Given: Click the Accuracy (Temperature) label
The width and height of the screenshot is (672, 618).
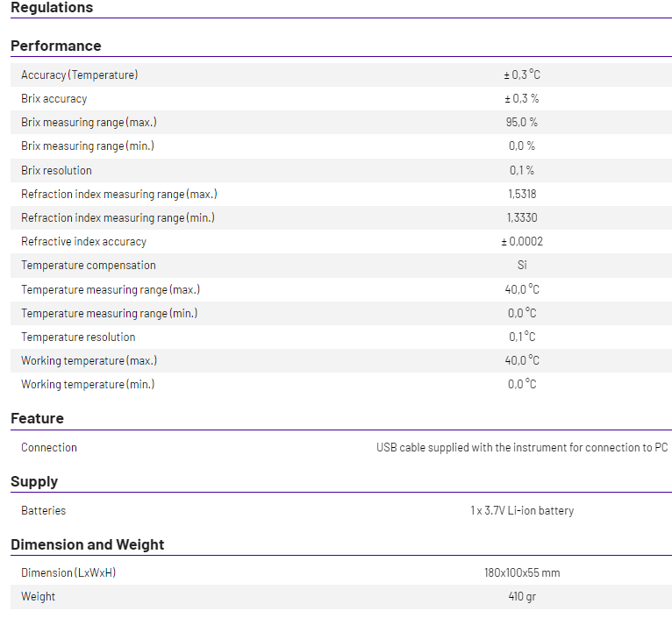Looking at the screenshot, I should [x=80, y=75].
